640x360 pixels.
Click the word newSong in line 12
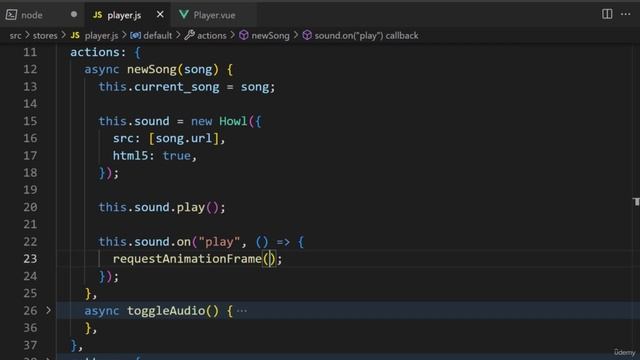pos(152,69)
